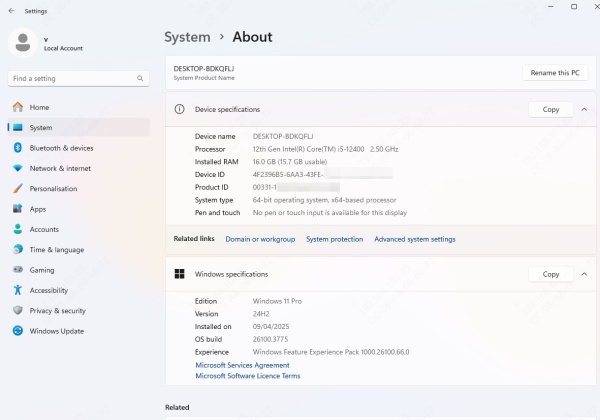Click the Accessibility figure icon
This screenshot has width=600, height=420.
(x=18, y=290)
